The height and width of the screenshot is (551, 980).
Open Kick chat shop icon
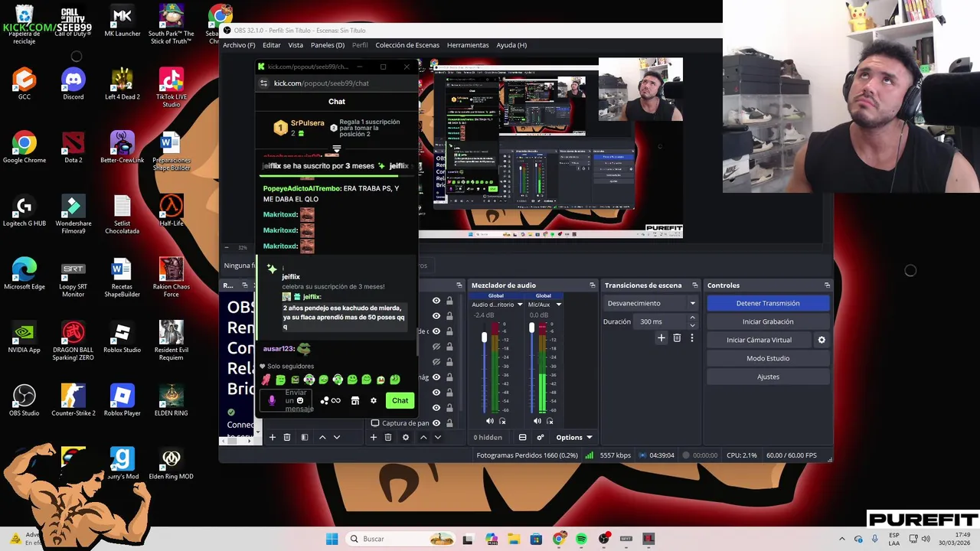(354, 400)
